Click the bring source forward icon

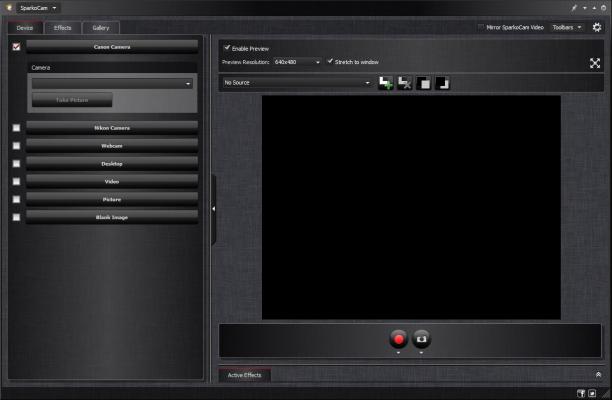423,83
